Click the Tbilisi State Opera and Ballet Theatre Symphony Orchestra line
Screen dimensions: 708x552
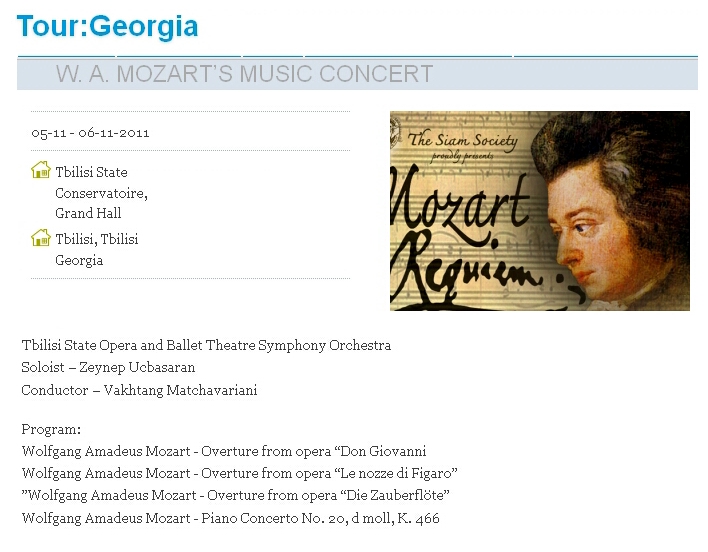tap(206, 345)
